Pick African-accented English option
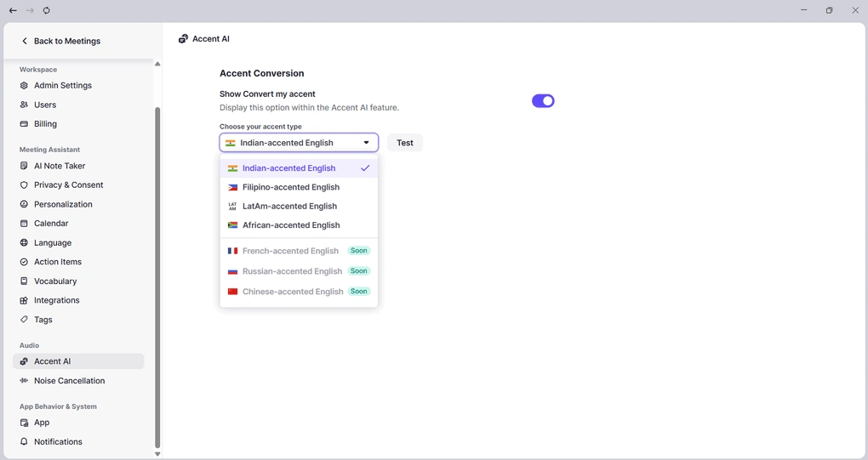Image resolution: width=868 pixels, height=460 pixels. (x=299, y=225)
